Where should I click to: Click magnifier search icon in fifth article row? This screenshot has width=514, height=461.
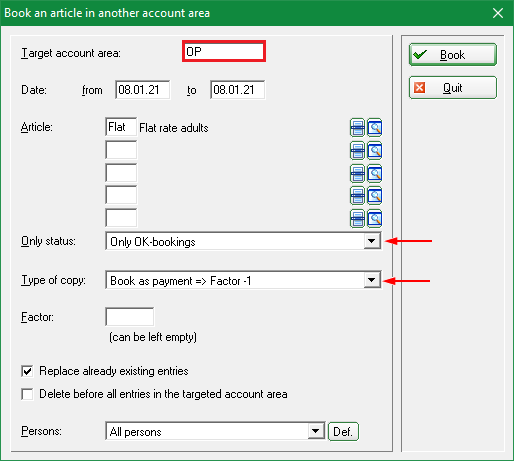pos(375,219)
